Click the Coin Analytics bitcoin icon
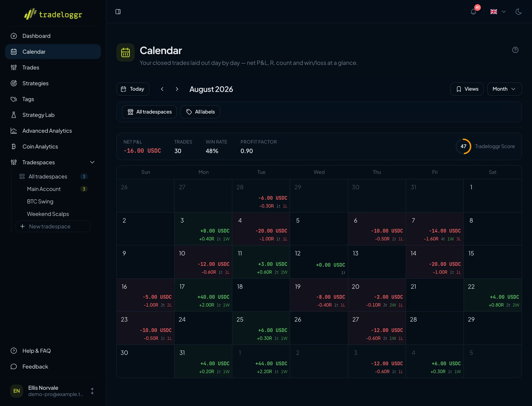532x406 pixels. pos(14,146)
